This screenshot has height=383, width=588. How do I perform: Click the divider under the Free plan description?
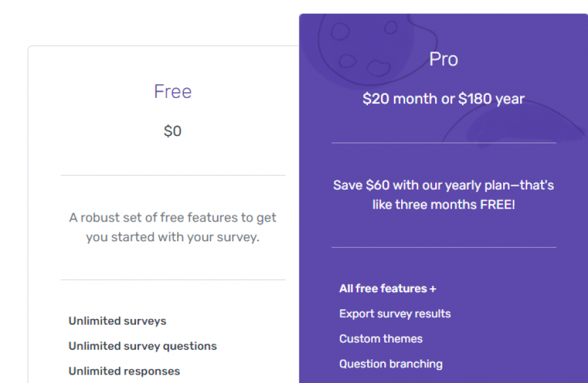pos(172,280)
